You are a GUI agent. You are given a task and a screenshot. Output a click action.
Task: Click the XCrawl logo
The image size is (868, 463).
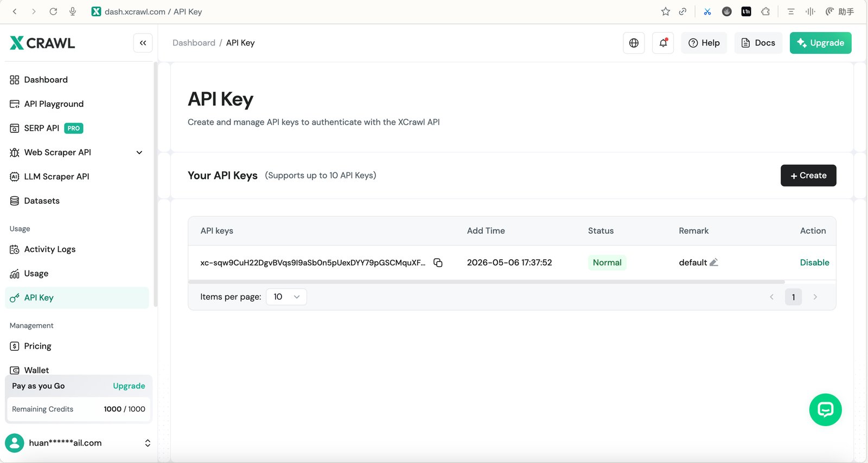[x=42, y=43]
